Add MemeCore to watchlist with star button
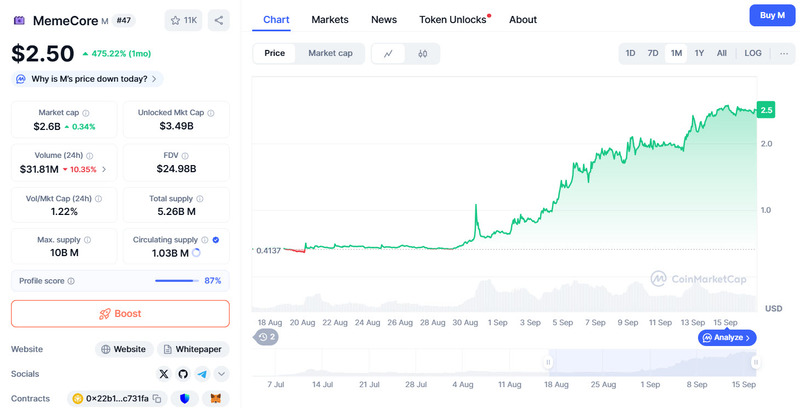The height and width of the screenshot is (408, 800). tap(183, 19)
